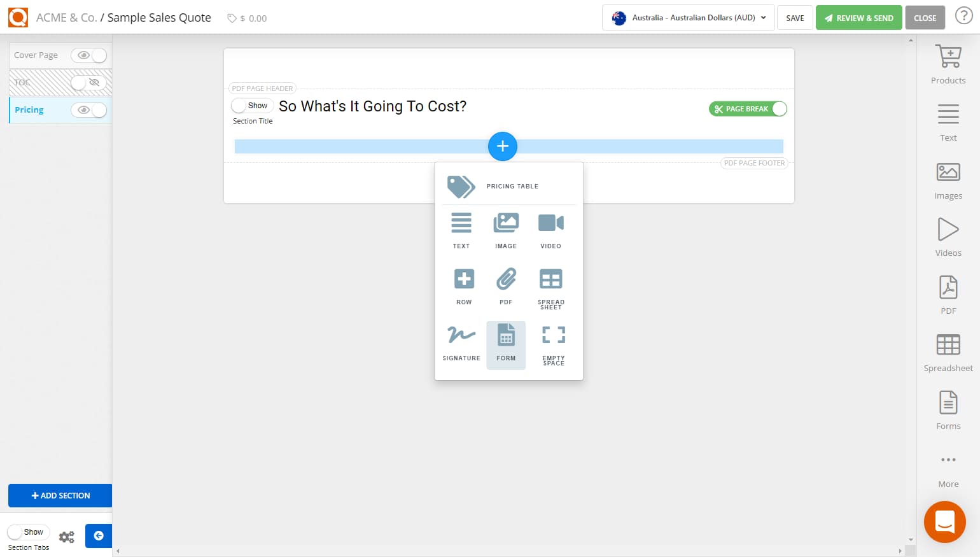Add a Video element to the section
The image size is (980, 557).
(x=550, y=229)
